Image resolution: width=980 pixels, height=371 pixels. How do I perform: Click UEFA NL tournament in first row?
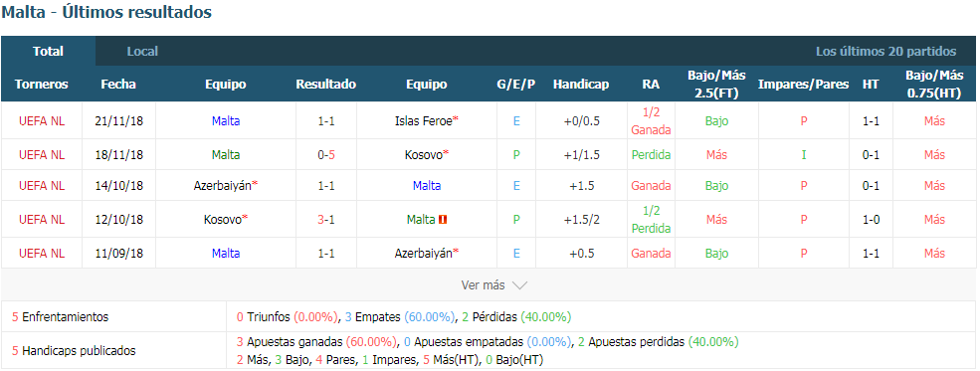[x=42, y=121]
